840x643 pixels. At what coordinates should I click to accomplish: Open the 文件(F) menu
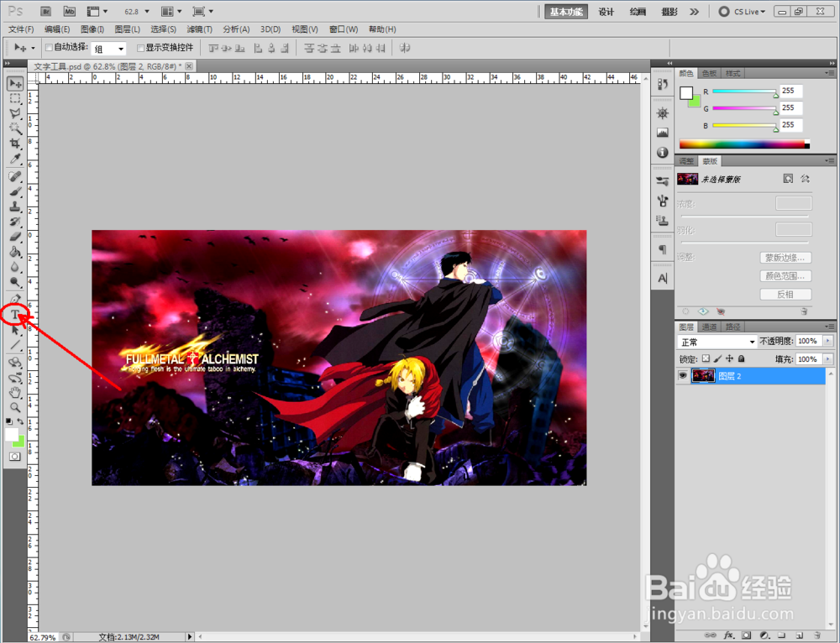22,29
